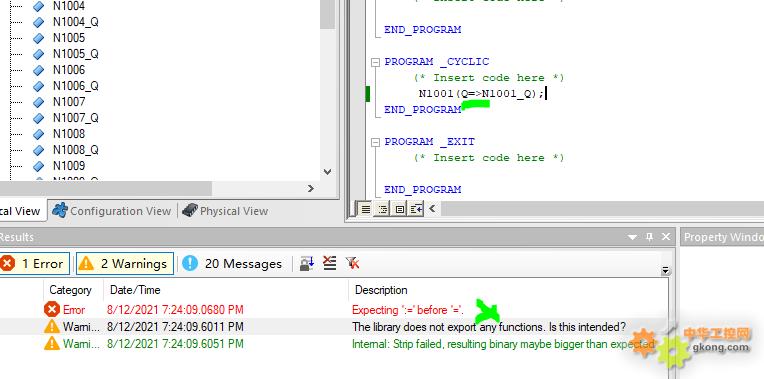This screenshot has height=379, width=764.
Task: Click the second outline view icon below editor
Action: pyautogui.click(x=382, y=209)
